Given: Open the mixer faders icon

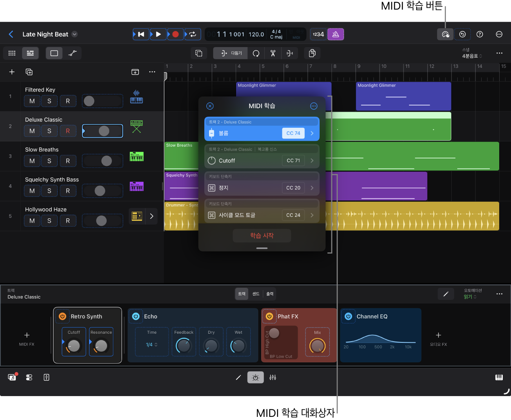Looking at the screenshot, I should tap(273, 377).
